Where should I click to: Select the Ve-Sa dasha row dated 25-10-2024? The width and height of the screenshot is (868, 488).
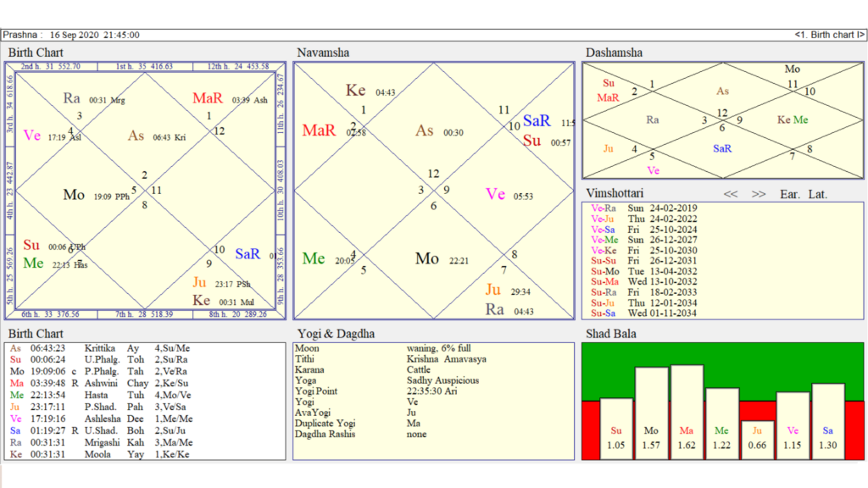pos(644,229)
